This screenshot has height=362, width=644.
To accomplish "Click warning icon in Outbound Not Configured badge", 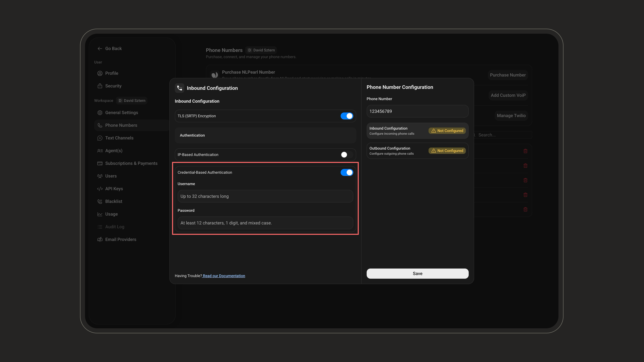I will coord(433,151).
